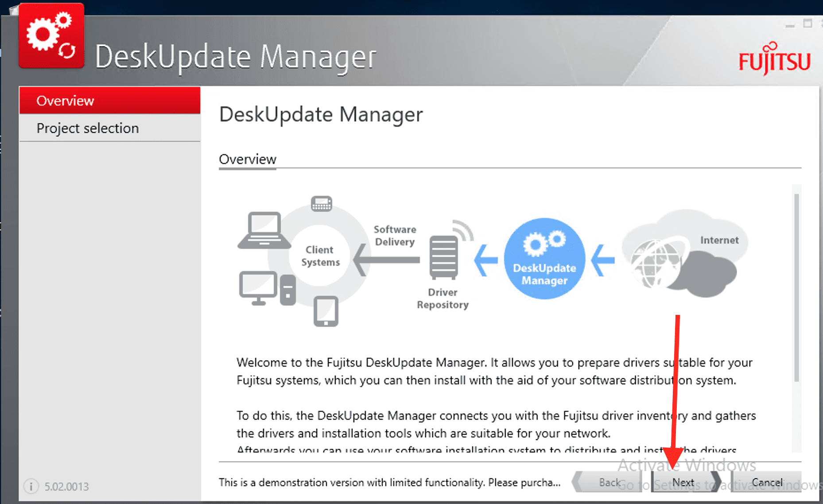
Task: Click the Driver Repository server icon
Action: 443,257
